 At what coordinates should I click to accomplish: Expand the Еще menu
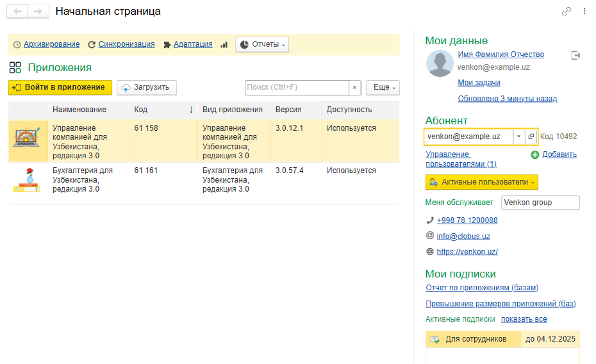pyautogui.click(x=383, y=87)
